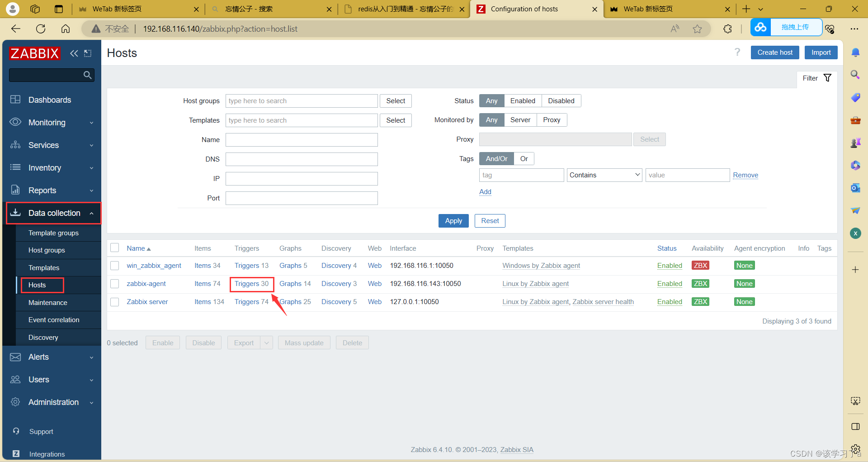
Task: Switch Tags mode to Or
Action: (x=524, y=159)
